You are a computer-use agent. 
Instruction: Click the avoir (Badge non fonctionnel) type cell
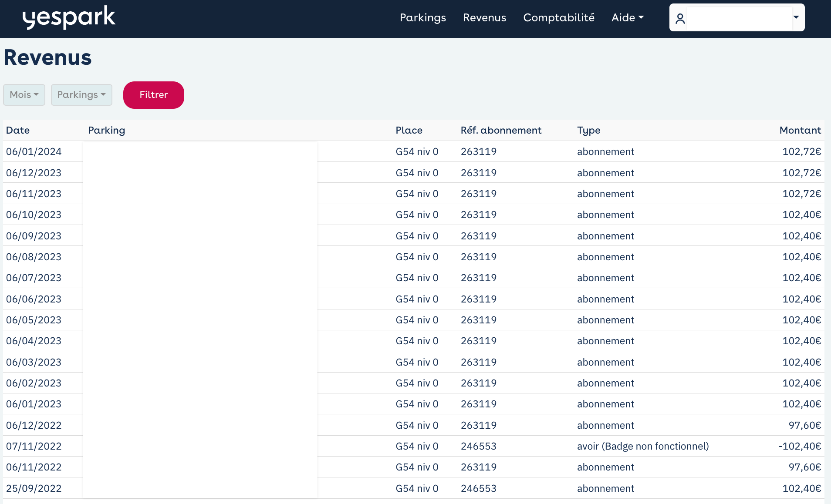643,446
